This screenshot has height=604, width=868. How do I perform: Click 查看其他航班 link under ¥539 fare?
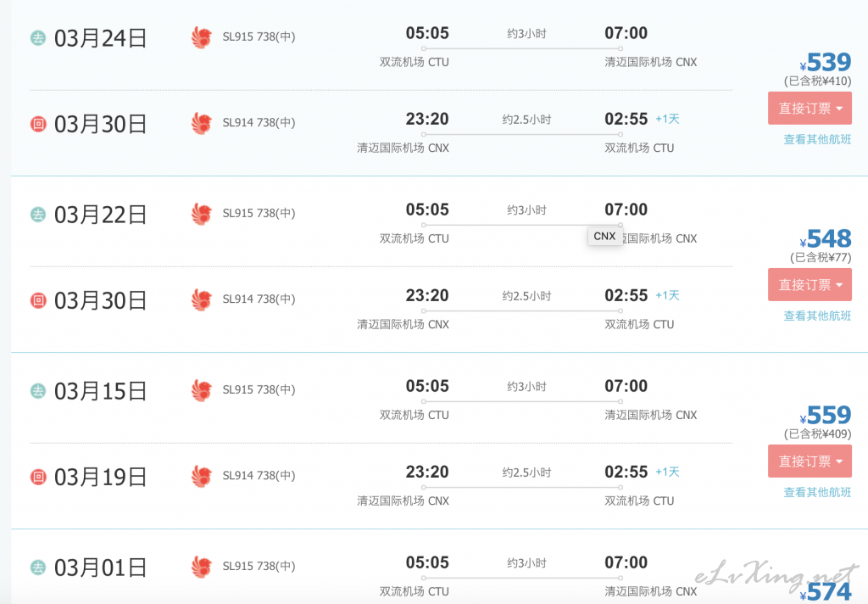click(x=817, y=139)
